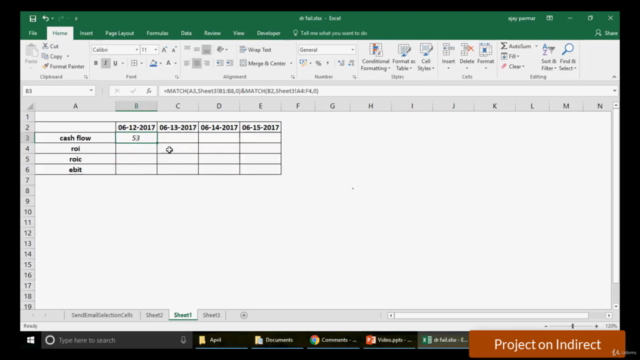
Task: Expand Merge & Center options arrow
Action: click(291, 63)
